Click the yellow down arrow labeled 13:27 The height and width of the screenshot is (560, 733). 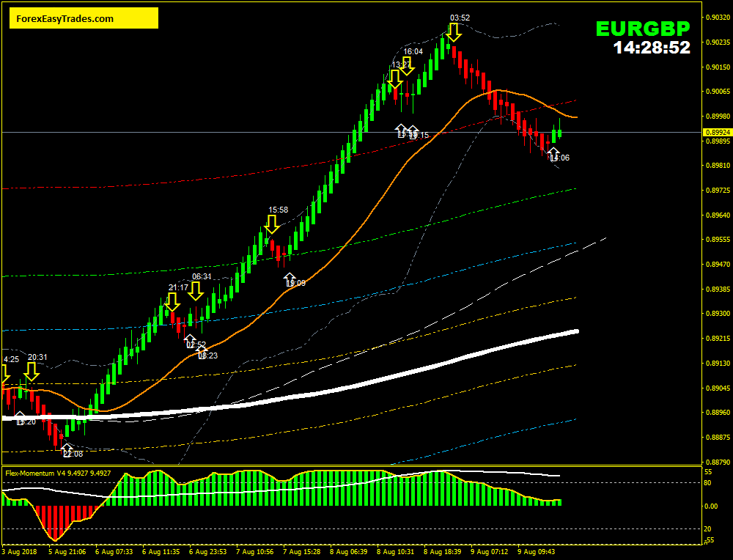(x=395, y=78)
